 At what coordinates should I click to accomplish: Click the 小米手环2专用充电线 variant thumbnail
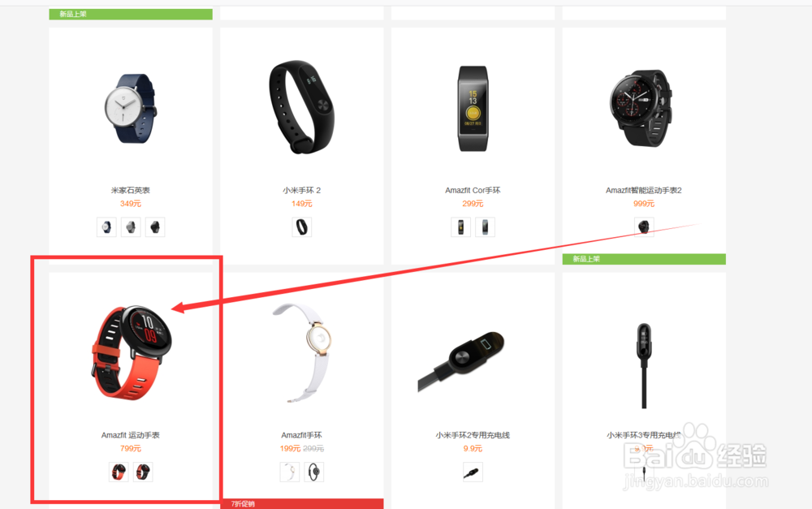pos(473,472)
